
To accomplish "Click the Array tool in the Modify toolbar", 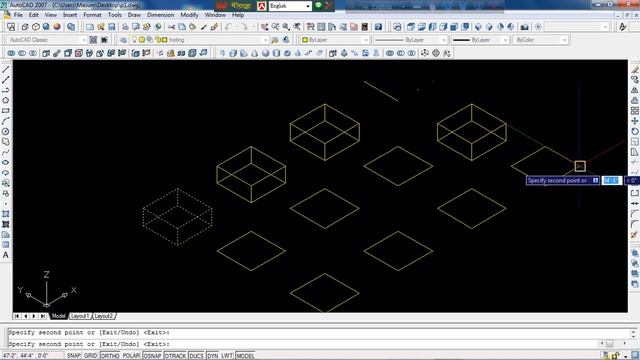I will [635, 111].
